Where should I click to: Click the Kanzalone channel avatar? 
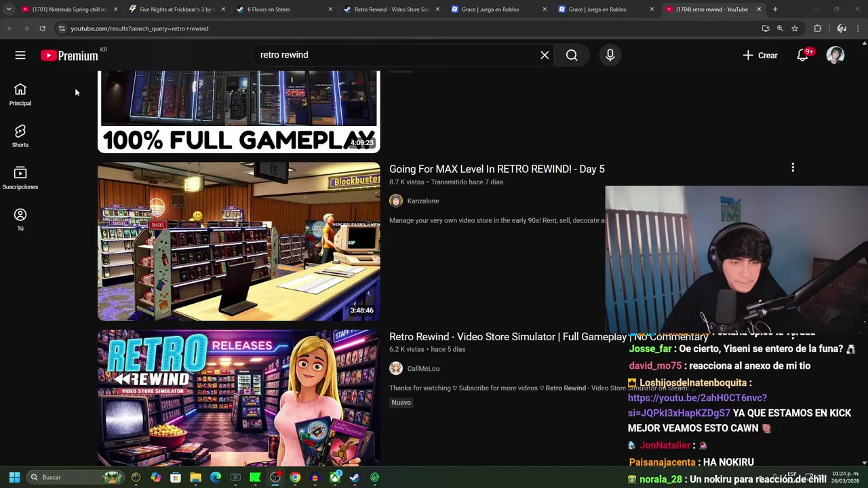coord(396,201)
